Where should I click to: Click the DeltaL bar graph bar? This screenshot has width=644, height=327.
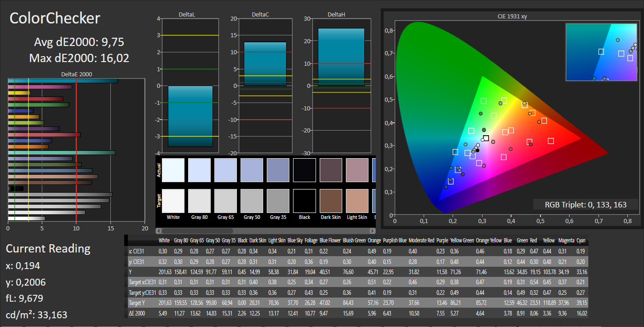click(190, 116)
